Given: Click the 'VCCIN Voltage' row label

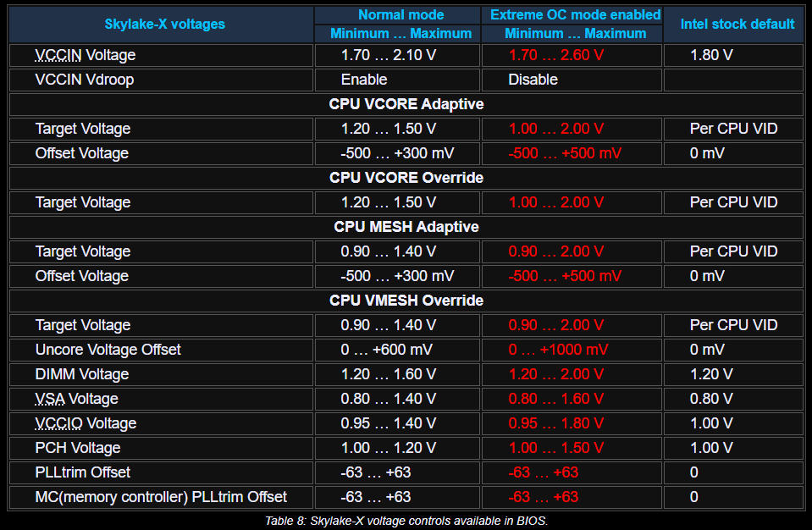Looking at the screenshot, I should (86, 55).
